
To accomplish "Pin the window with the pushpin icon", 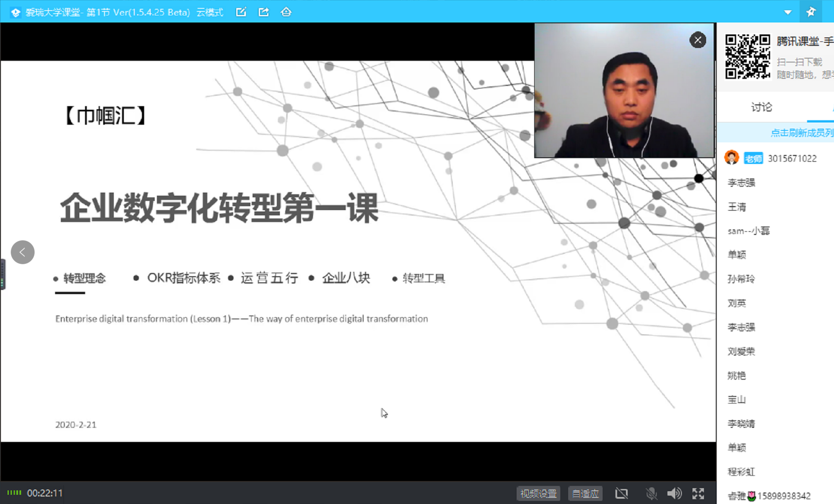I will (x=811, y=12).
